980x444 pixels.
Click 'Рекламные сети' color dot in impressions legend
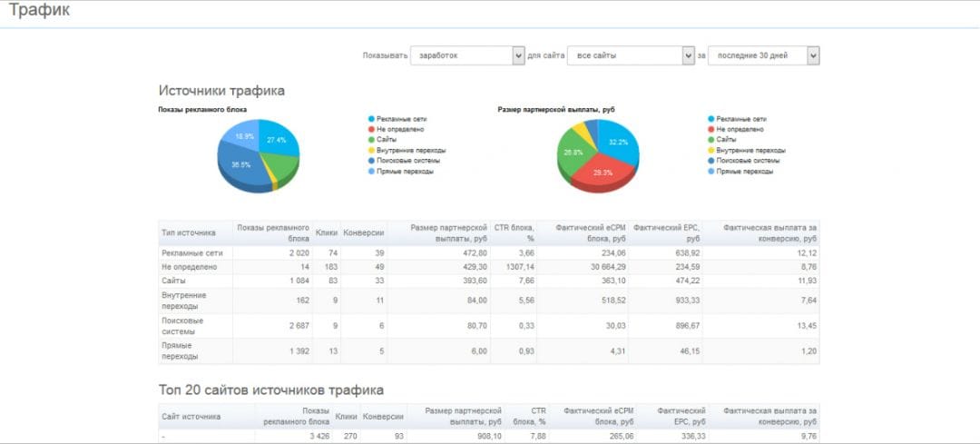(x=371, y=119)
